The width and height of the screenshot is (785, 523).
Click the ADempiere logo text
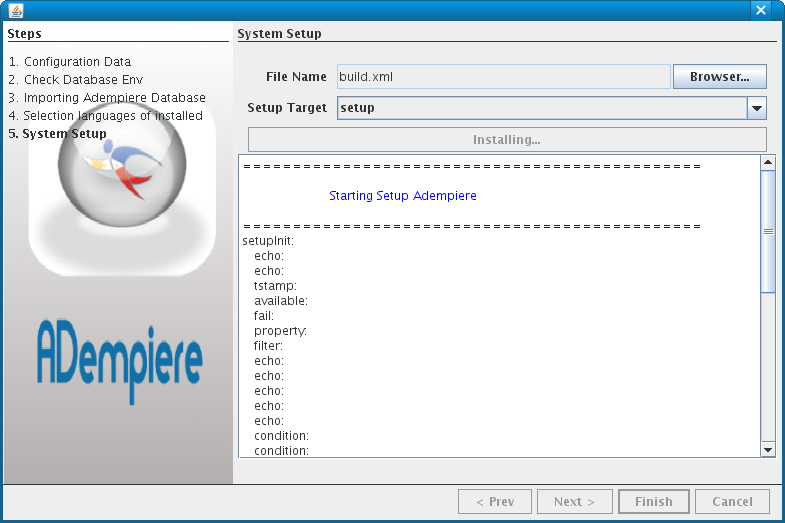[x=120, y=361]
